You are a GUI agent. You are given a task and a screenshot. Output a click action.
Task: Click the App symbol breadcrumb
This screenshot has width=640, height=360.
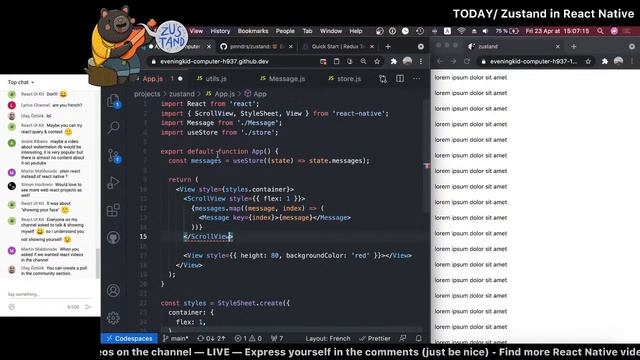pyautogui.click(x=256, y=94)
